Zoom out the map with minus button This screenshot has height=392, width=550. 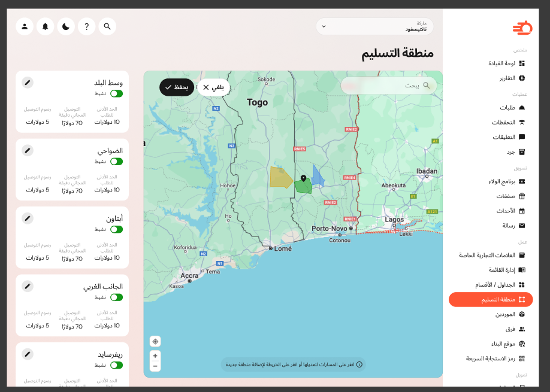click(x=155, y=366)
